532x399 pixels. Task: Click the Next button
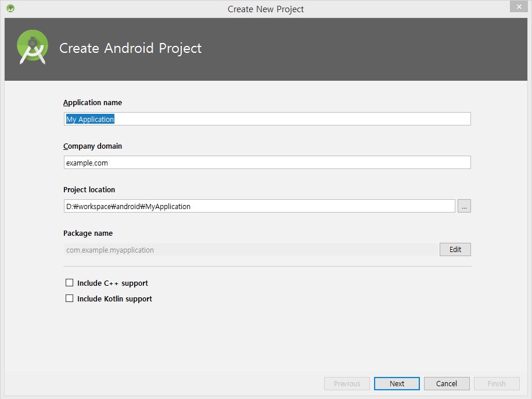[397, 383]
